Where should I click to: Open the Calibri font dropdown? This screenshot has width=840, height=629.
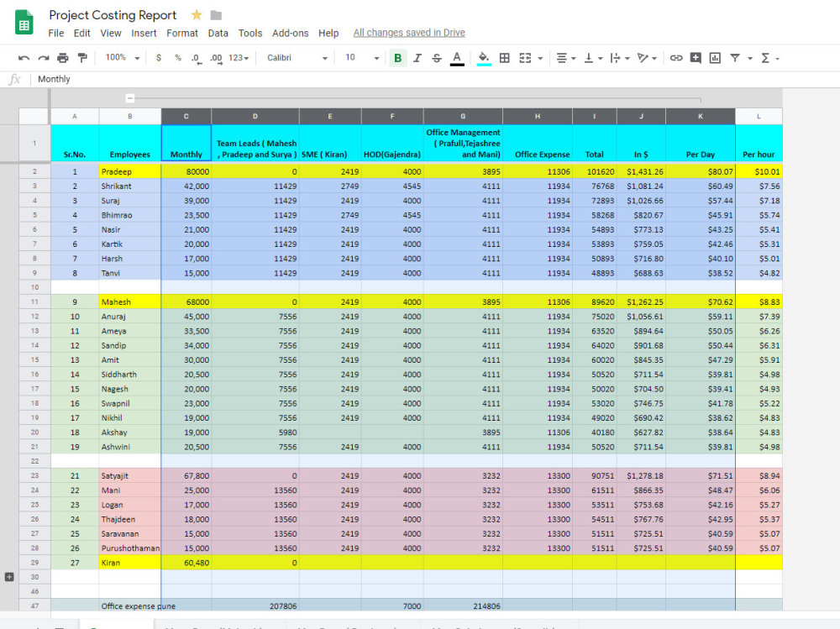297,58
